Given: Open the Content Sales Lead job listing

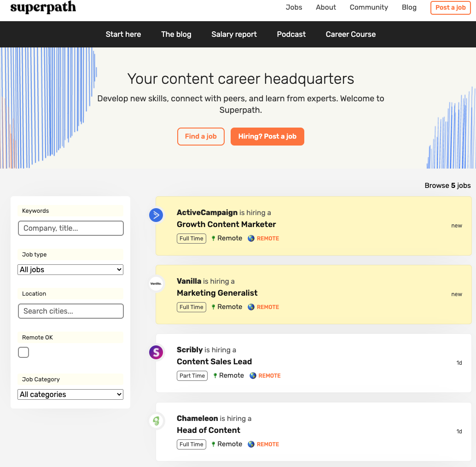Looking at the screenshot, I should click(215, 362).
